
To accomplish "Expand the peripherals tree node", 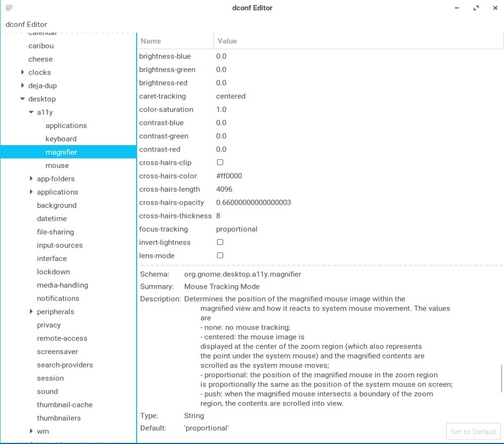I will click(x=31, y=312).
